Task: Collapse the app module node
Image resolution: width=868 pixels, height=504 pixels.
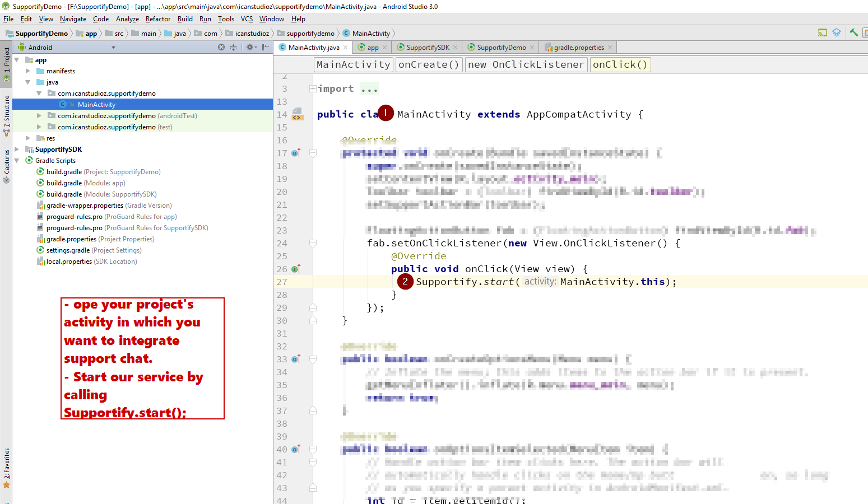Action: coord(17,60)
